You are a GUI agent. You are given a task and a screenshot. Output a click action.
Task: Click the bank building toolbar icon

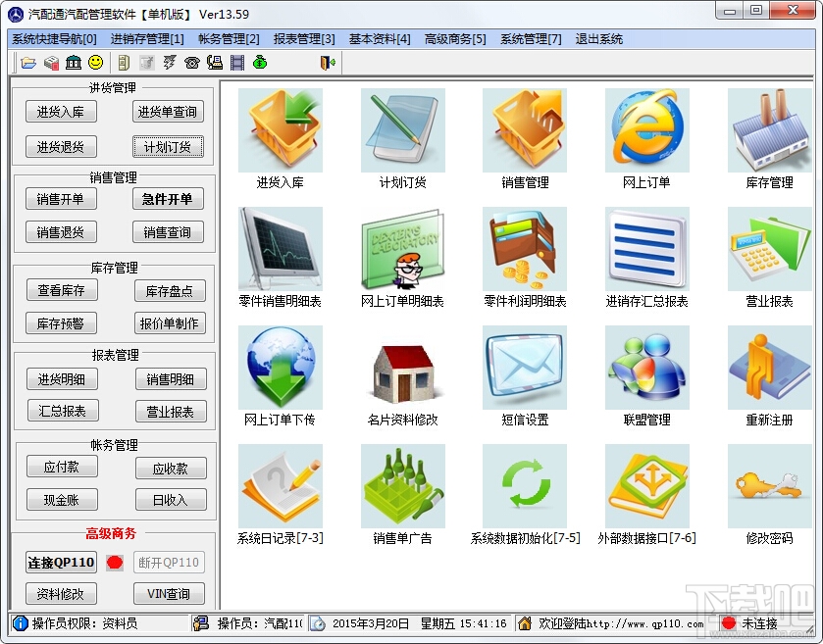[74, 63]
